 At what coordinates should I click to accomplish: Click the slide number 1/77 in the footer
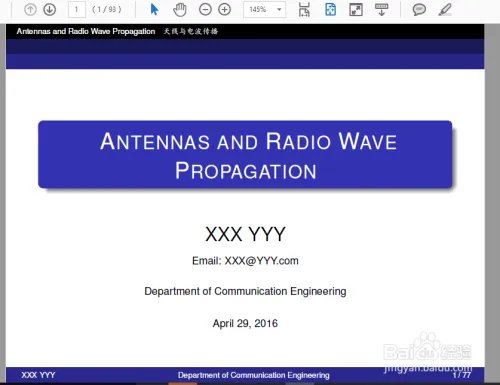(x=462, y=375)
